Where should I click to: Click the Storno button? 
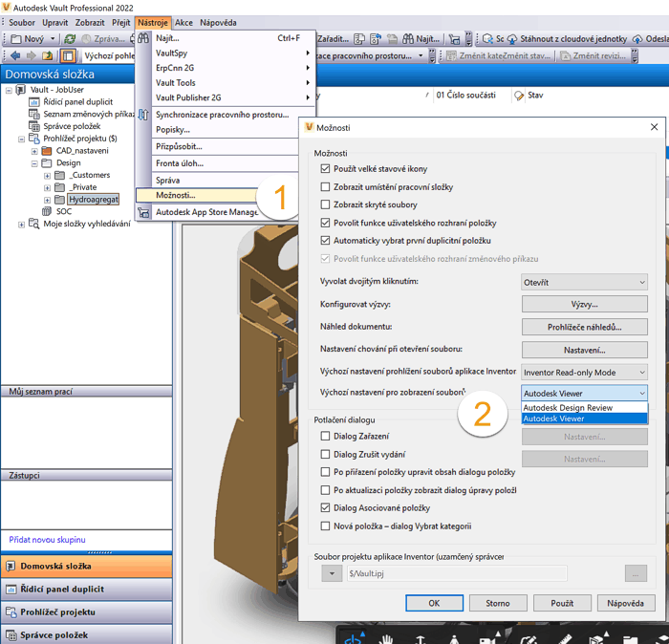[498, 603]
